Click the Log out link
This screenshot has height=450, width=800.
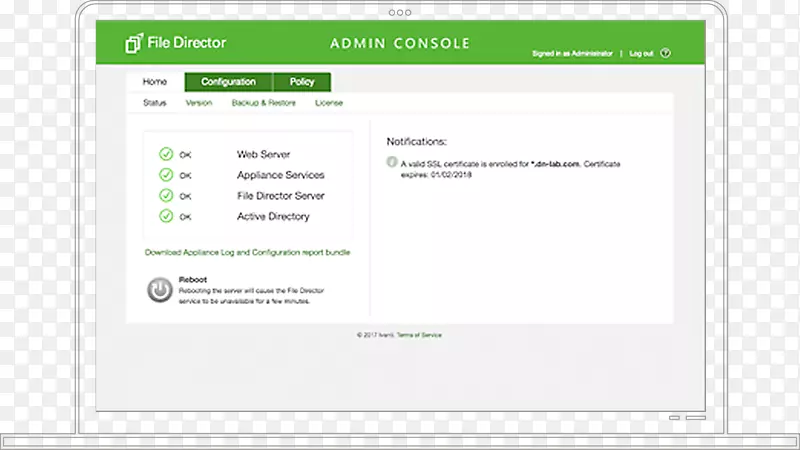click(x=641, y=54)
